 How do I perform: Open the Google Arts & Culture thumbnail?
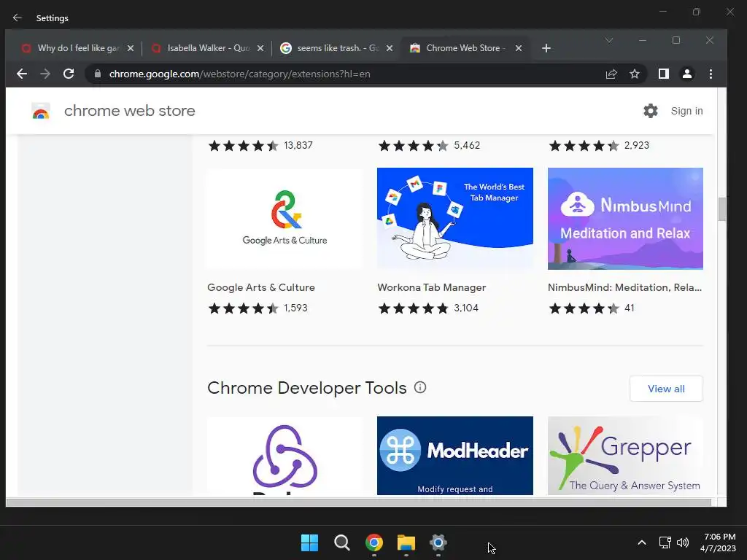point(285,219)
